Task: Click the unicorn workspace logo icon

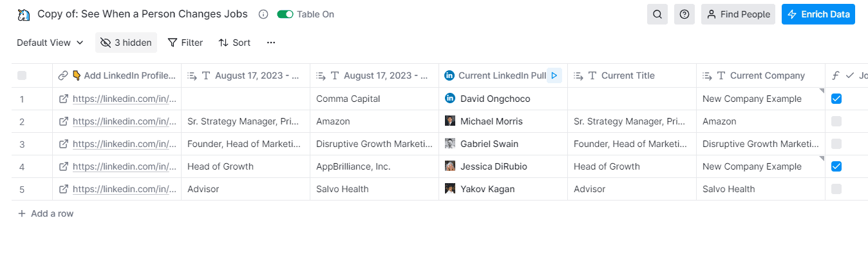Action: 24,14
